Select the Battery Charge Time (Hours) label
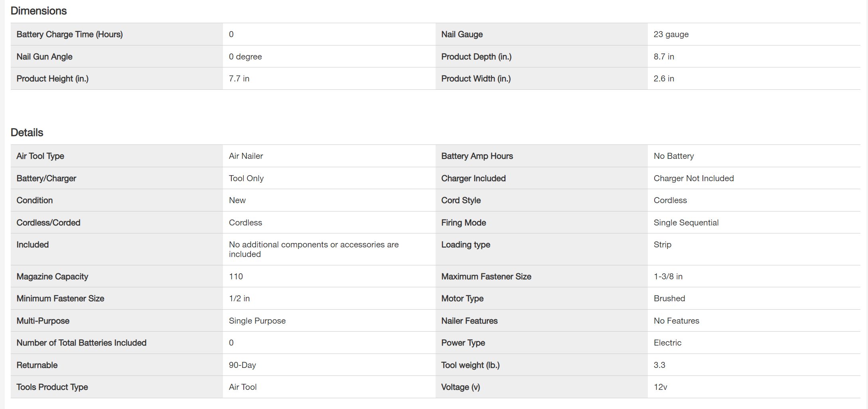The height and width of the screenshot is (409, 868). 69,34
